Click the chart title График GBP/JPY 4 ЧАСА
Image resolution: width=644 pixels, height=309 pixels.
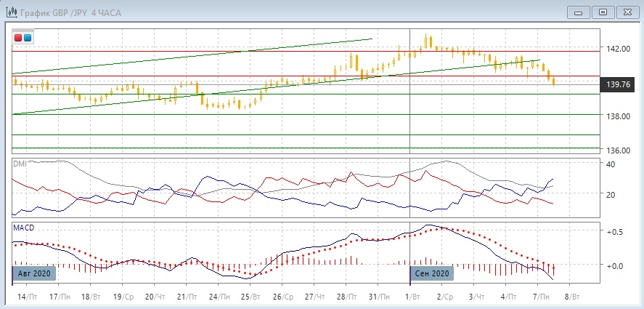73,12
